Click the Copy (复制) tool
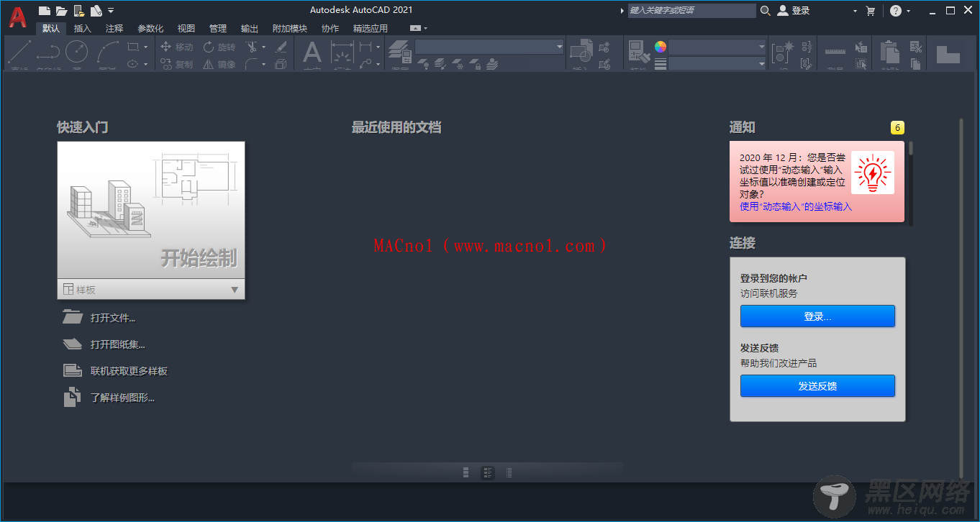This screenshot has height=522, width=980. click(176, 64)
